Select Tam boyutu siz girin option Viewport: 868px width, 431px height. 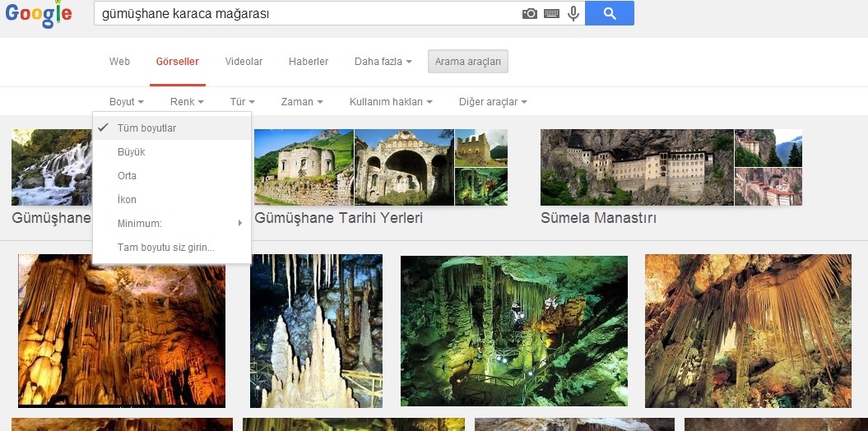pos(172,248)
